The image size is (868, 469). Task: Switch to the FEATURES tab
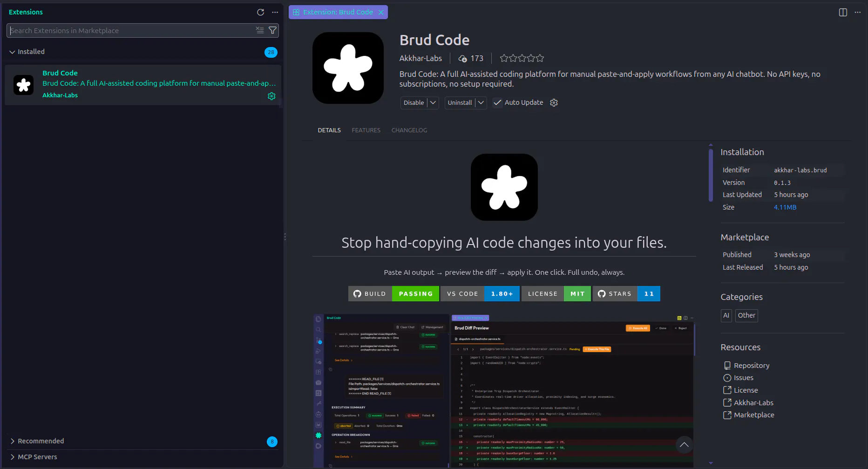pyautogui.click(x=366, y=130)
